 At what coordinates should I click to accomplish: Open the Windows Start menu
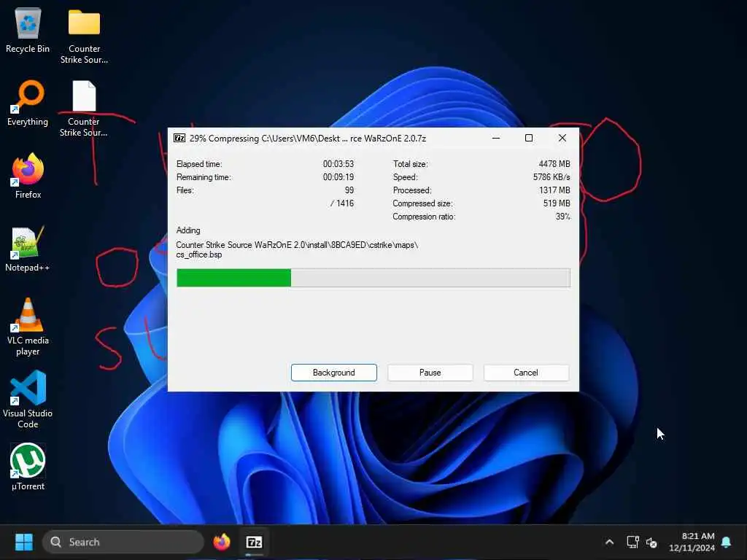pyautogui.click(x=24, y=542)
